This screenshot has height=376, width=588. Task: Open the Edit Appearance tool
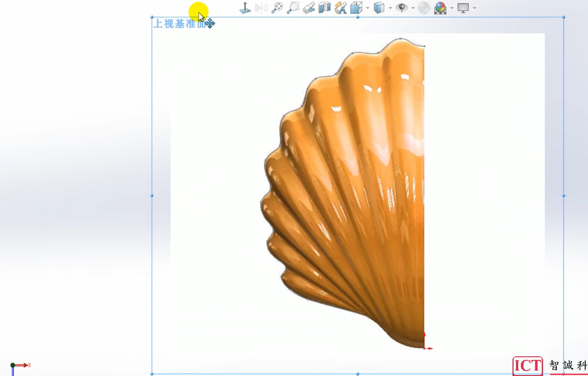tap(424, 8)
